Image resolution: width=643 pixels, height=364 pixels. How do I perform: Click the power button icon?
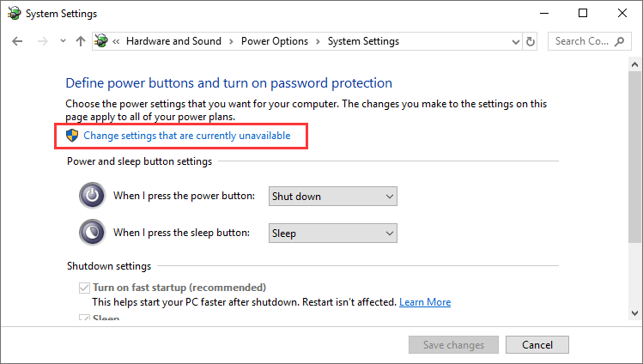click(x=92, y=196)
